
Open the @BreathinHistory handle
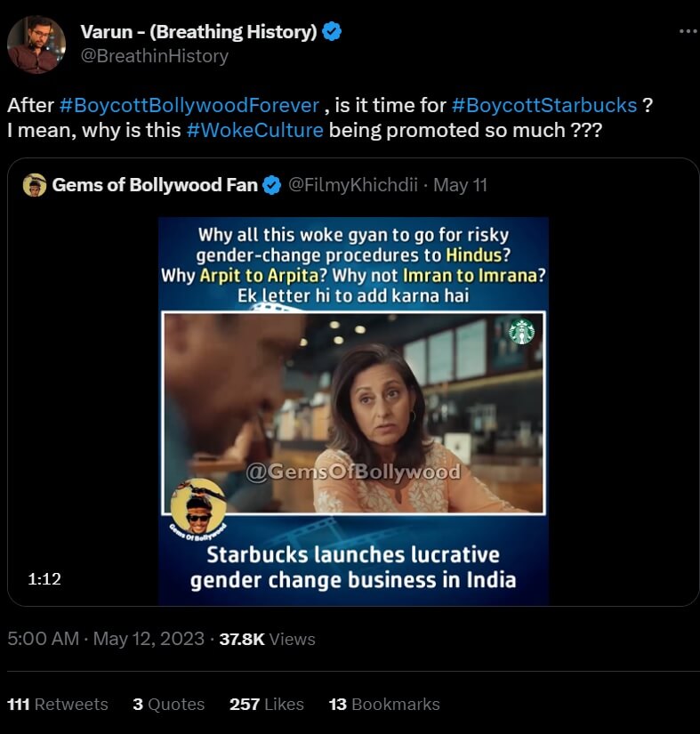155,56
